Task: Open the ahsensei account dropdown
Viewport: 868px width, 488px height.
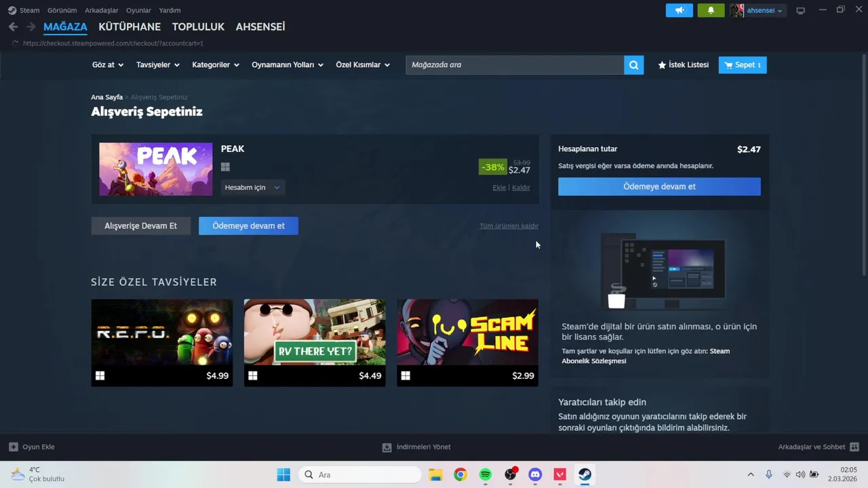Action: coord(764,10)
